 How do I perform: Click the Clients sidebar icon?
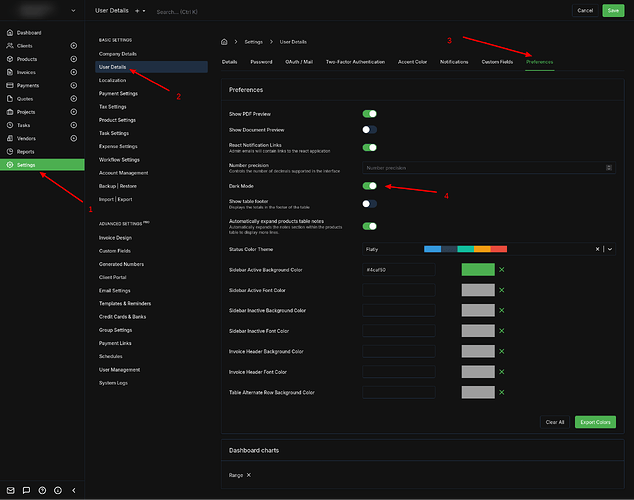click(x=10, y=46)
